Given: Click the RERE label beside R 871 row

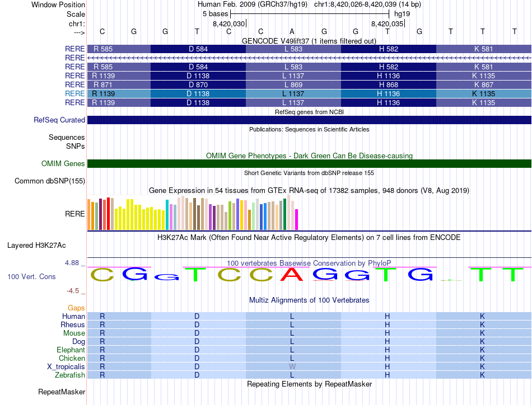Looking at the screenshot, I should click(74, 84).
